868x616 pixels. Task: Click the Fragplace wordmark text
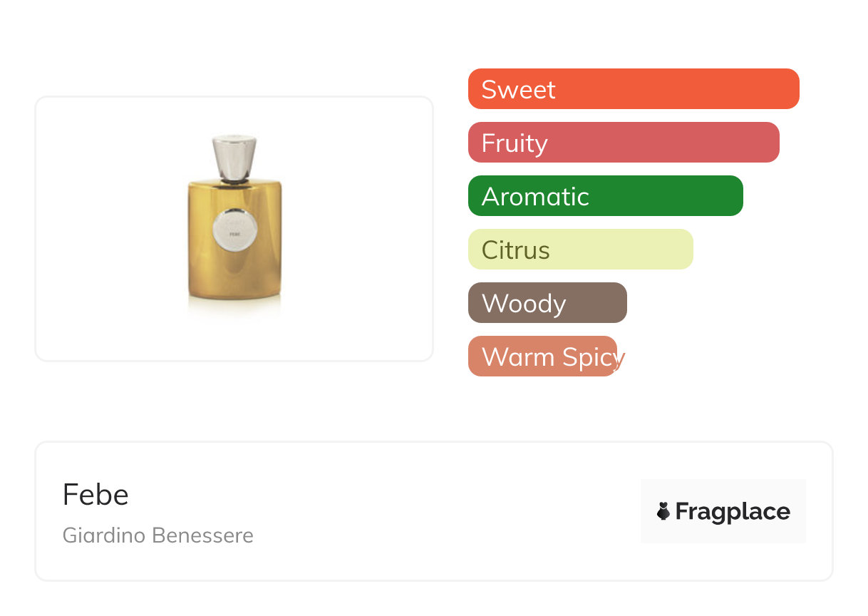(733, 511)
